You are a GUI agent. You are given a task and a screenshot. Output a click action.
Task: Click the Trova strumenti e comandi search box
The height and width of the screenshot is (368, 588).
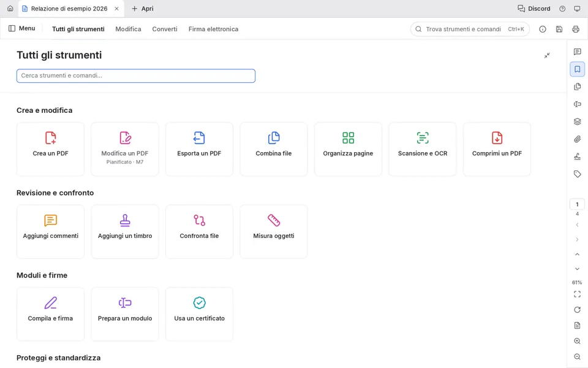click(470, 29)
